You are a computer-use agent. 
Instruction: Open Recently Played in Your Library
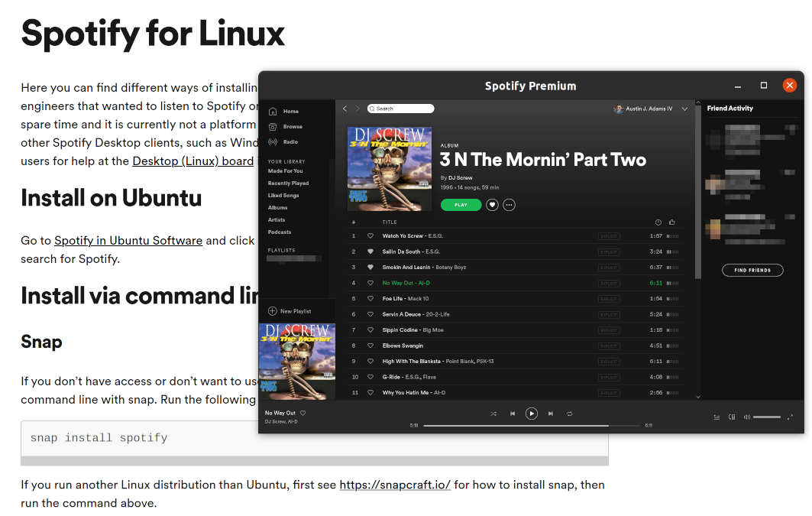pyautogui.click(x=289, y=183)
